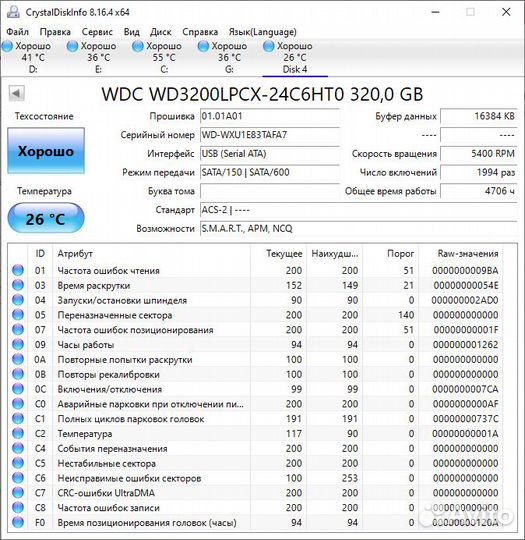Select the CRC-ошибки UltraDMA row
This screenshot has height=540, width=525.
click(256, 492)
